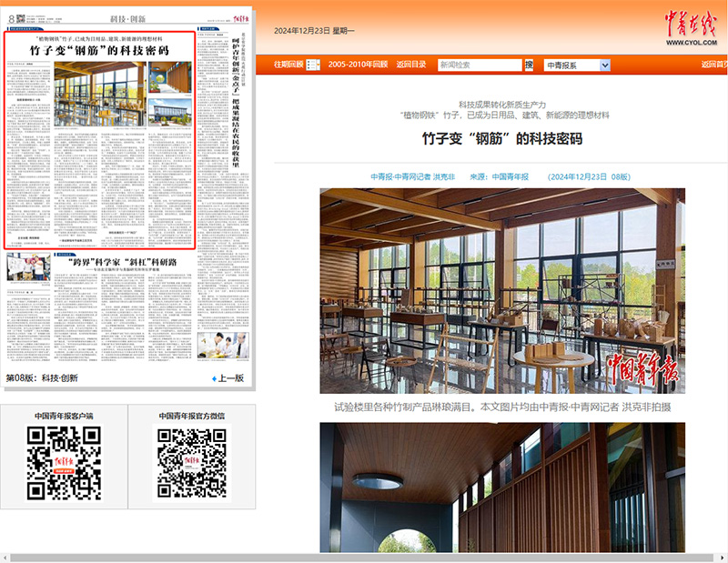
Task: Click the calendar icon beside 往期回顾
Action: coord(313,65)
